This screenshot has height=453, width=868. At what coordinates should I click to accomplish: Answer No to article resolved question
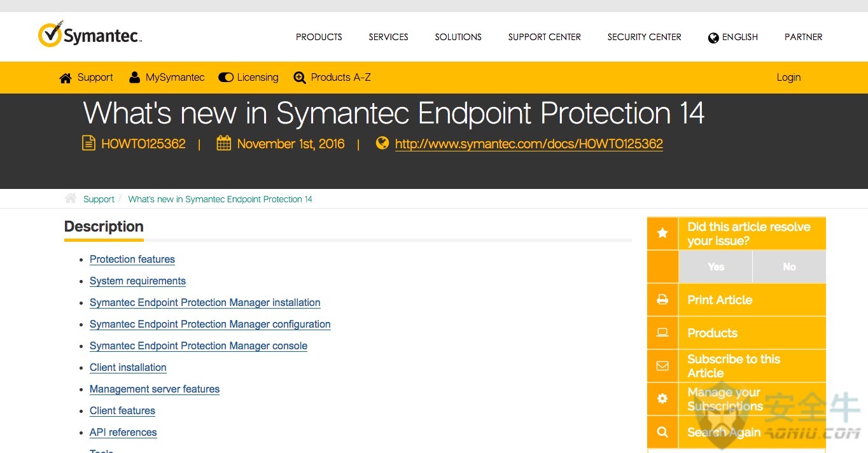(789, 267)
